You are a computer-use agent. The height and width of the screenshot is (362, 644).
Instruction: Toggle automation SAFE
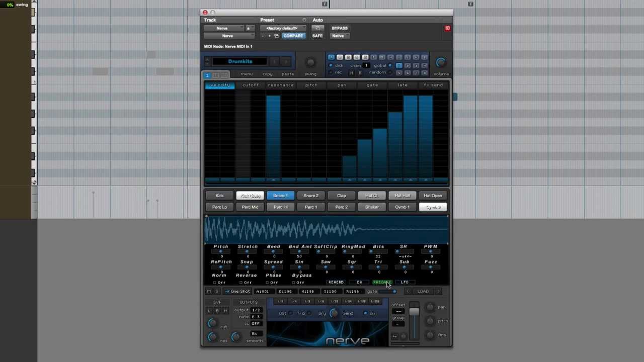click(x=317, y=36)
